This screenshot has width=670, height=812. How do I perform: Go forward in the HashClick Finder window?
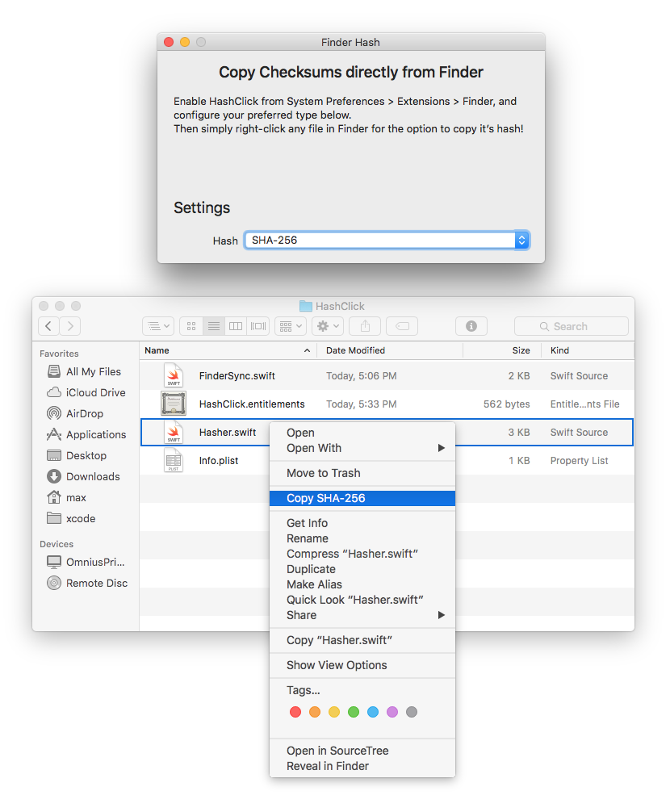(x=70, y=326)
